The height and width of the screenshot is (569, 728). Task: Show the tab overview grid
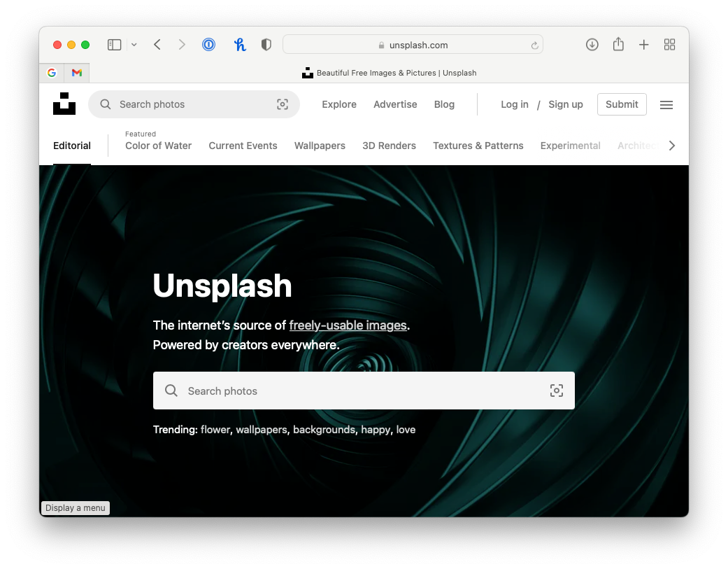(x=669, y=45)
